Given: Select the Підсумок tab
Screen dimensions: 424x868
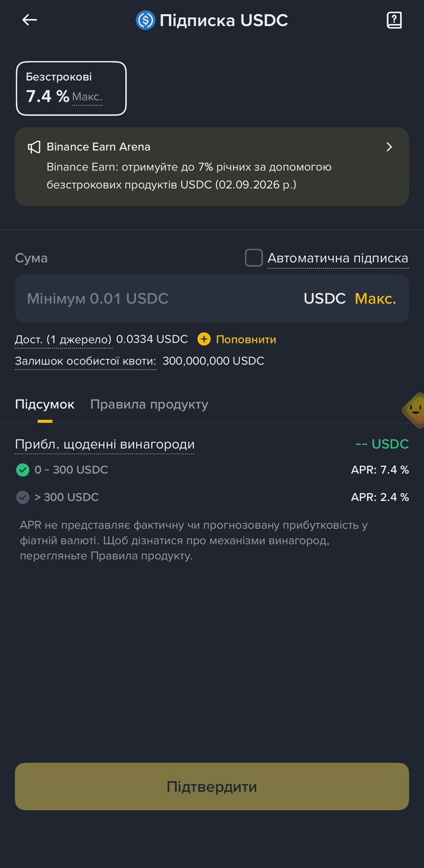Looking at the screenshot, I should point(45,404).
